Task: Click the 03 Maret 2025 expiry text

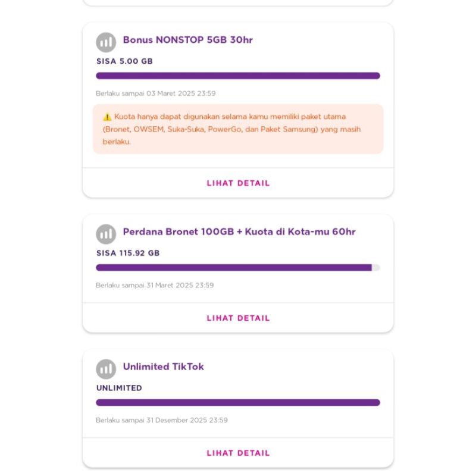Action: (155, 93)
